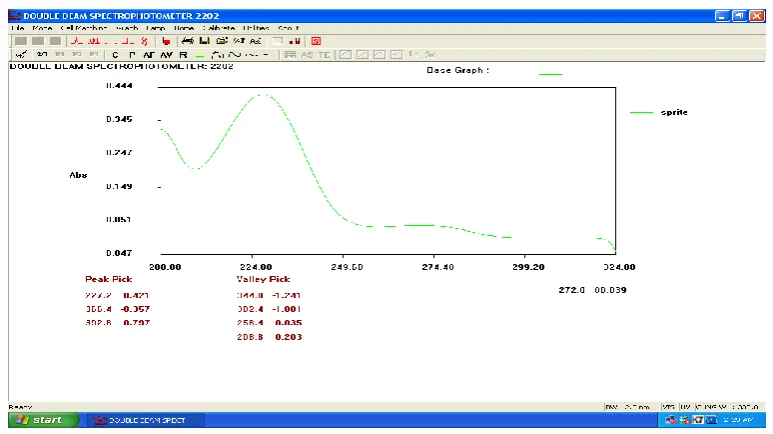
Task: Click the 224.00 x-axis label
Action: (x=256, y=267)
